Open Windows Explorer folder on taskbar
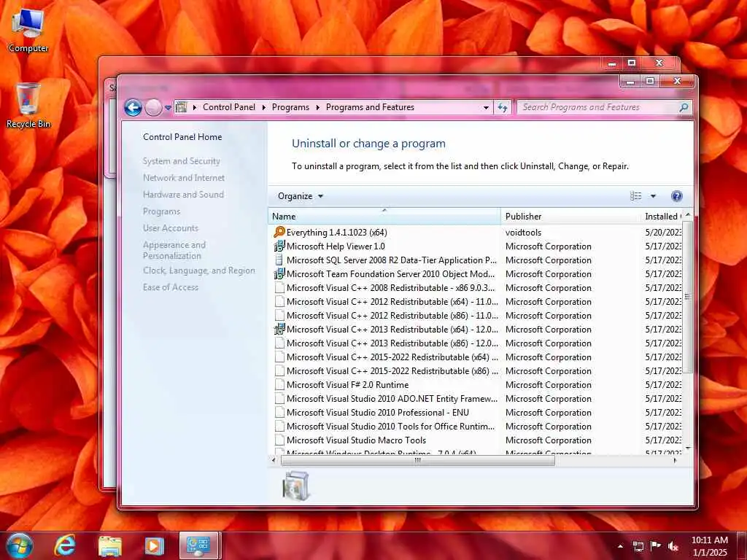 109,546
